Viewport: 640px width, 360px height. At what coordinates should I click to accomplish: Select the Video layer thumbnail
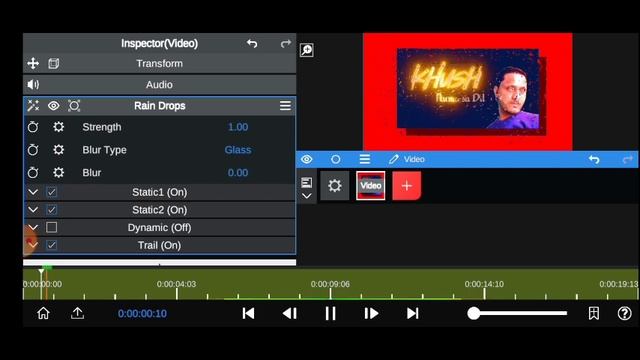coord(371,186)
